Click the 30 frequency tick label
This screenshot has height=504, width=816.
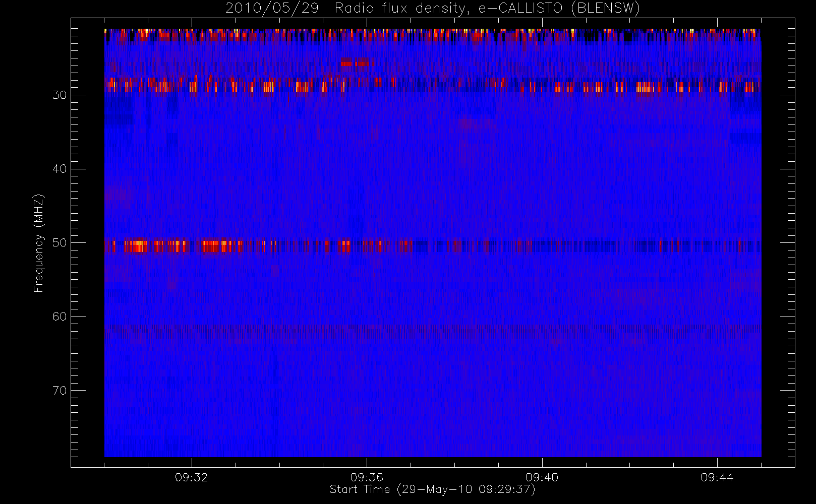pyautogui.click(x=60, y=95)
